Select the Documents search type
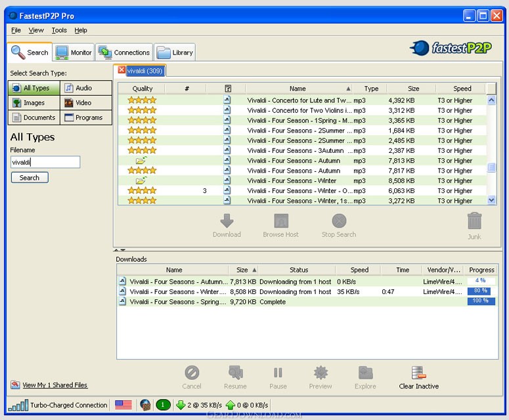Viewport: 509px width, 420px height. 34,117
